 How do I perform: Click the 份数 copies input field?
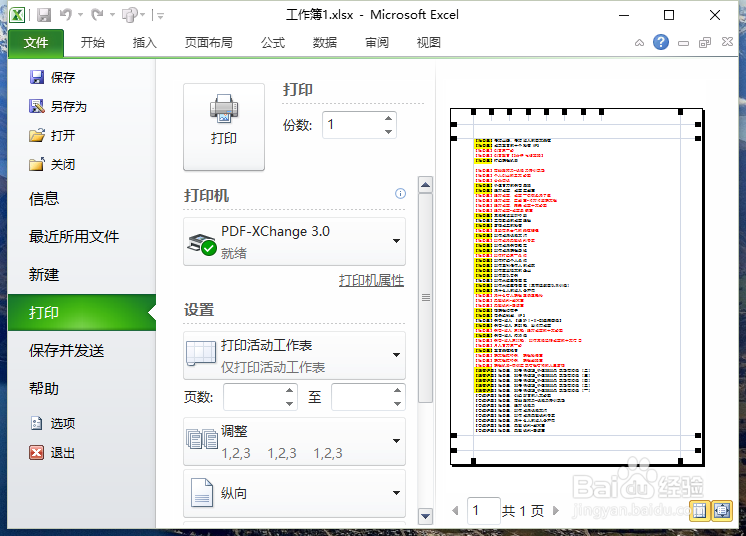point(352,125)
